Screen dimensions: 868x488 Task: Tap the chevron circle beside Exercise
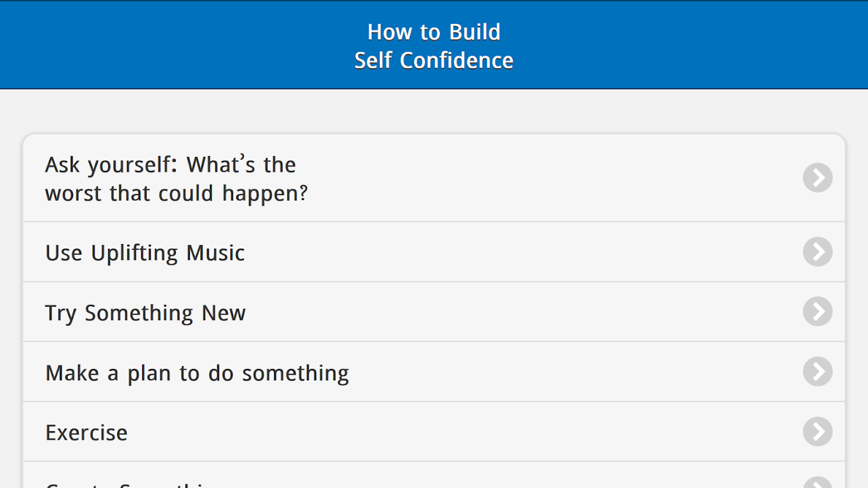[818, 432]
